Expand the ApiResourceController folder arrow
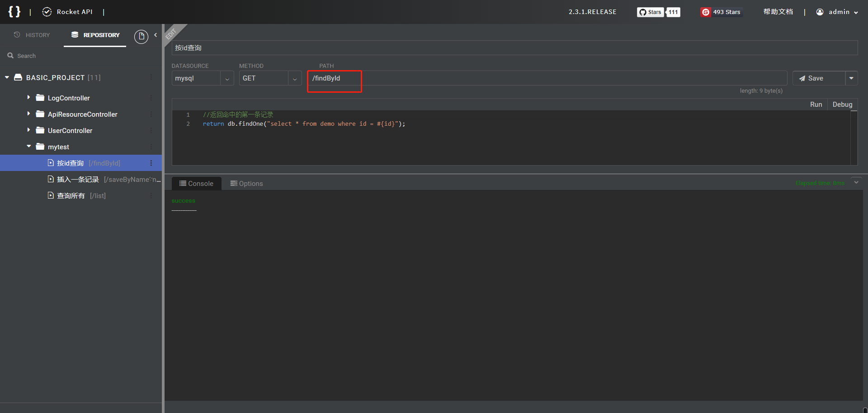 pyautogui.click(x=28, y=114)
